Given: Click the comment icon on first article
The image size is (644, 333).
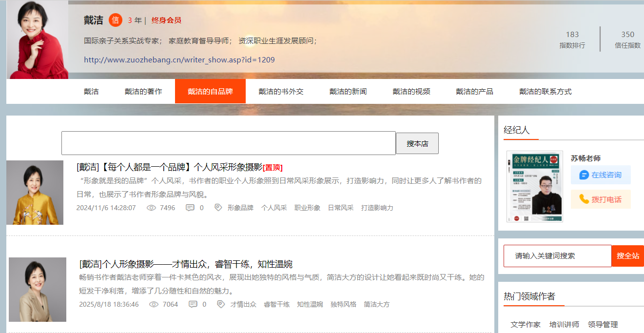Looking at the screenshot, I should [190, 208].
